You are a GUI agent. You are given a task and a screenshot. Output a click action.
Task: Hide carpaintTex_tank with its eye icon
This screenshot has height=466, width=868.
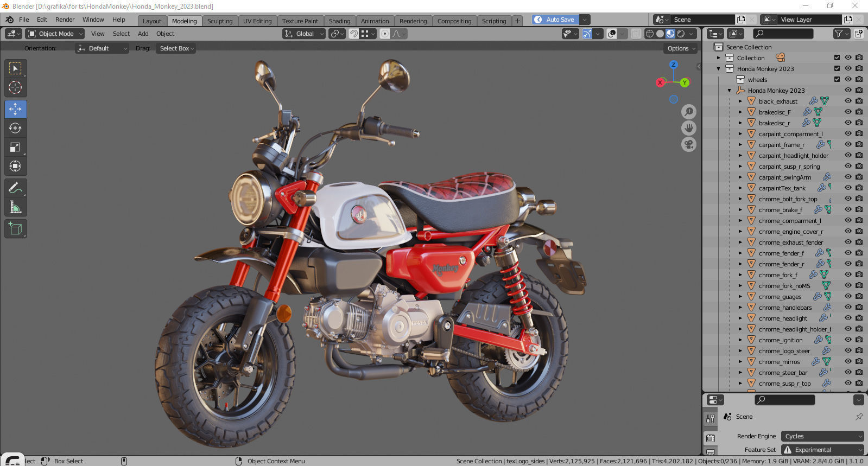click(x=848, y=188)
